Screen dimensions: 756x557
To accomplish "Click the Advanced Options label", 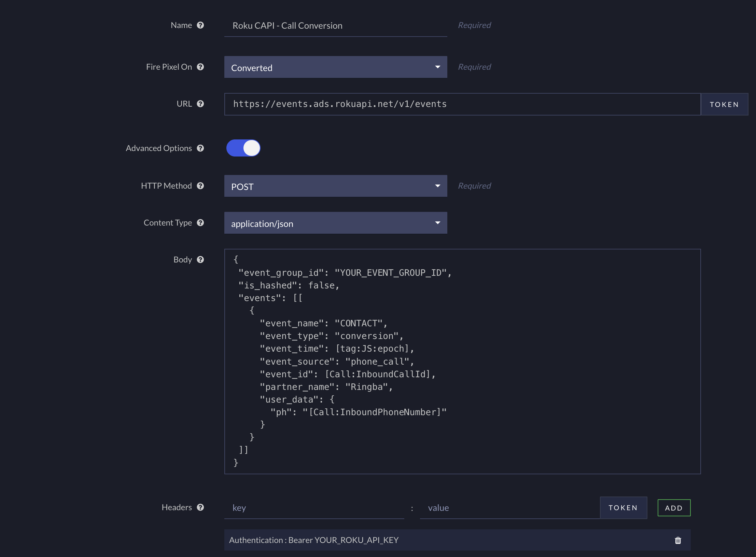I will click(x=159, y=148).
